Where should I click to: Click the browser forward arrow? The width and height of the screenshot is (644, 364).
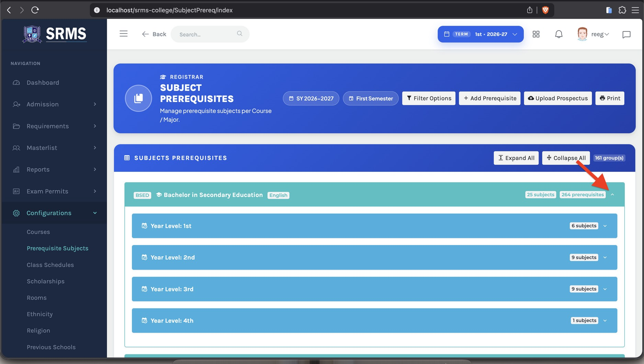(22, 10)
